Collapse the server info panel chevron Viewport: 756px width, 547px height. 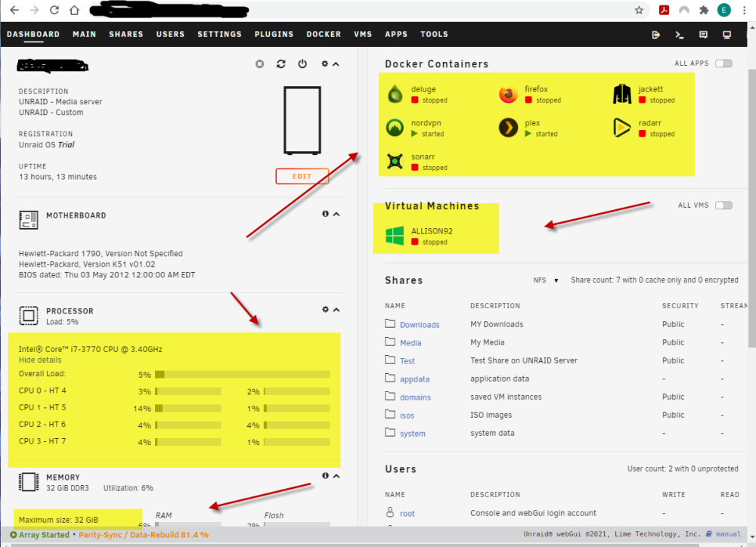(336, 63)
